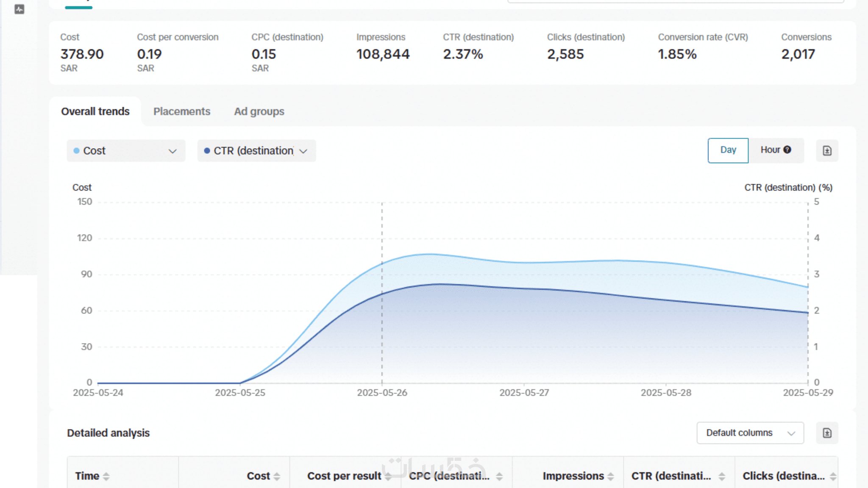Select the Overall trends tab
The width and height of the screenshot is (868, 488).
[95, 111]
